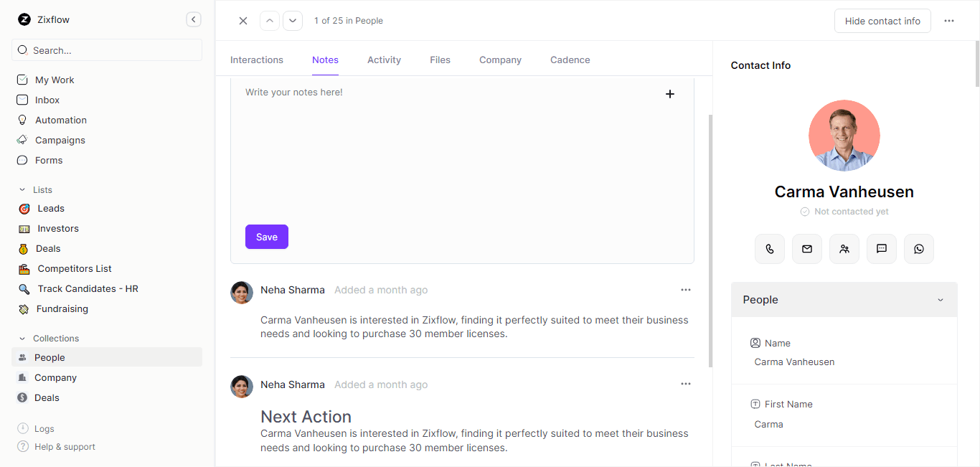Click the Search field
This screenshot has height=467, width=980.
106,50
